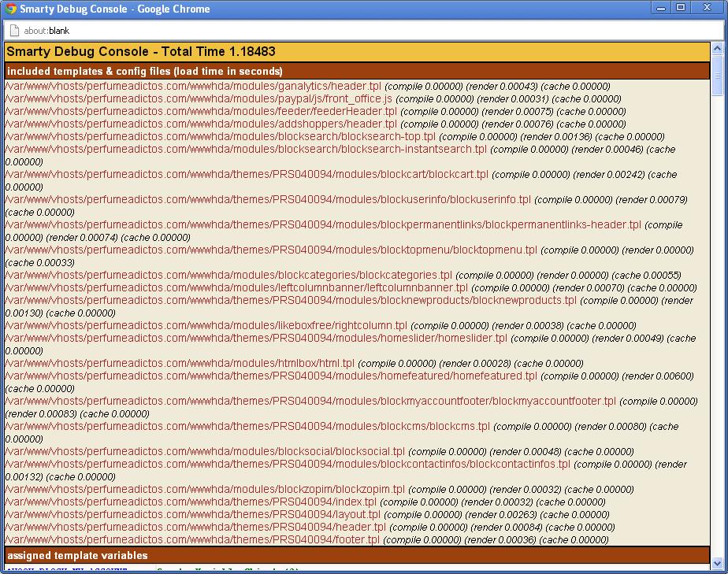728x574 pixels.
Task: Minimize the Smarty Debug Console window
Action: (x=661, y=8)
